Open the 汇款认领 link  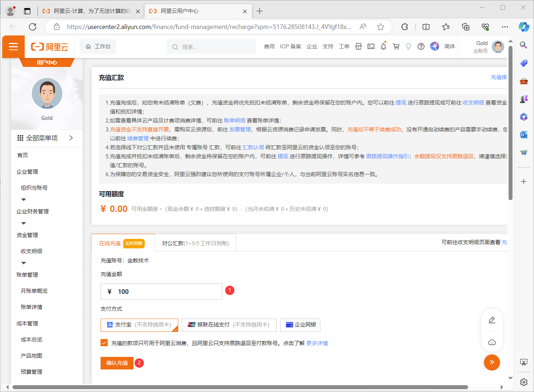(x=253, y=147)
